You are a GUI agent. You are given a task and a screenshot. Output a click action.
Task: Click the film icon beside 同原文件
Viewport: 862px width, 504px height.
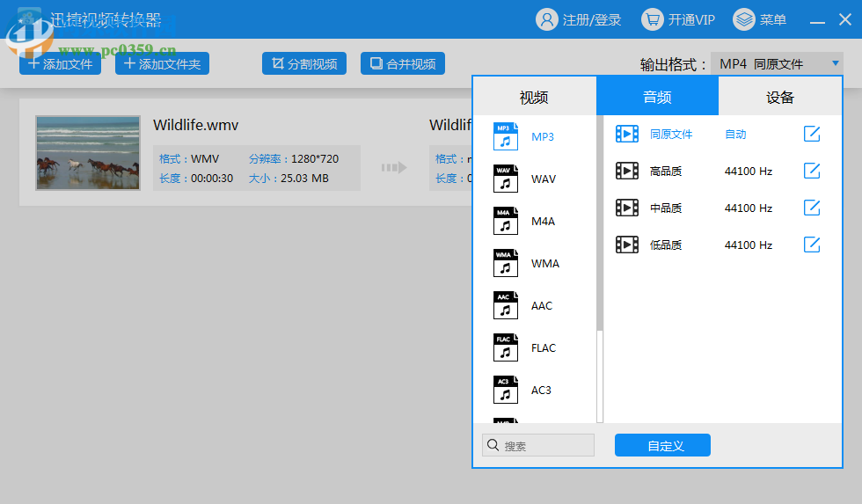coord(626,134)
